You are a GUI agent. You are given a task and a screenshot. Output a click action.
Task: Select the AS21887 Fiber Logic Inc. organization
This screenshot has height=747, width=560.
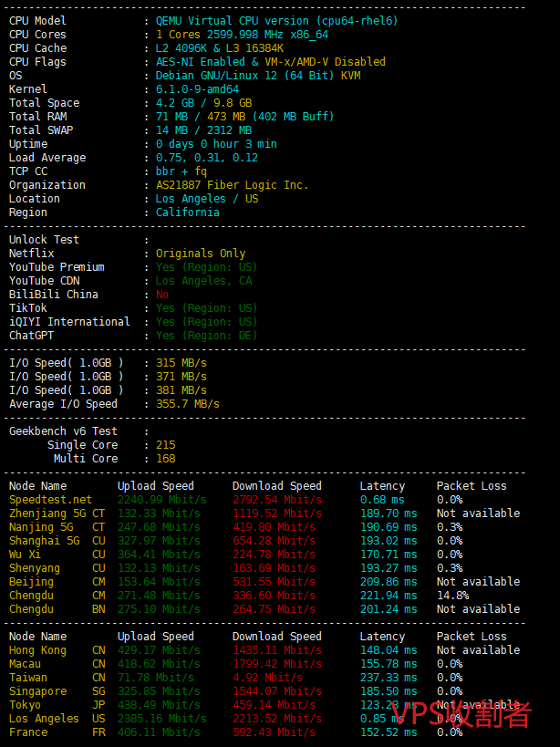tap(232, 185)
